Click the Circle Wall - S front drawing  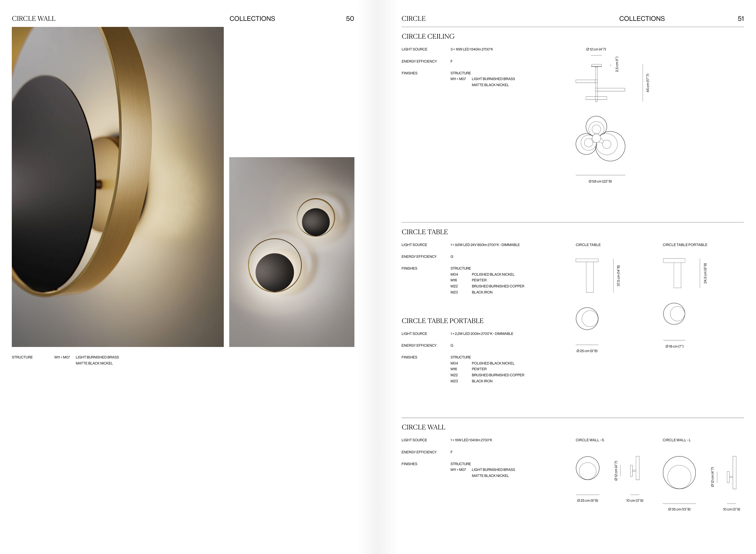click(x=587, y=468)
